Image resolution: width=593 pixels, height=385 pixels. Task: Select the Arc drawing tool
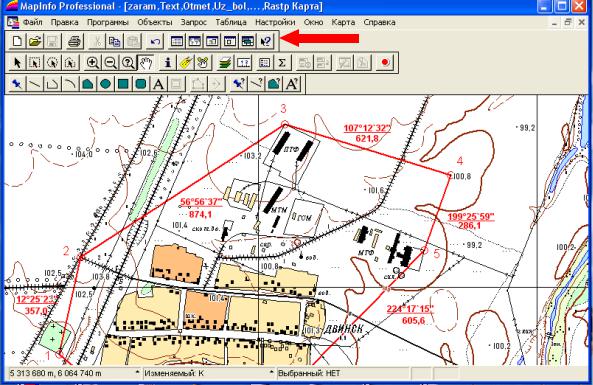pyautogui.click(x=70, y=84)
